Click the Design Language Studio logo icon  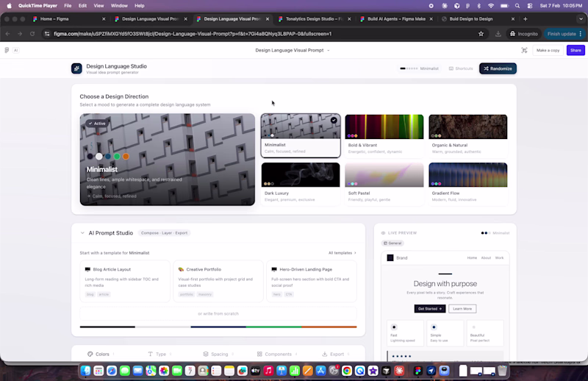click(76, 68)
